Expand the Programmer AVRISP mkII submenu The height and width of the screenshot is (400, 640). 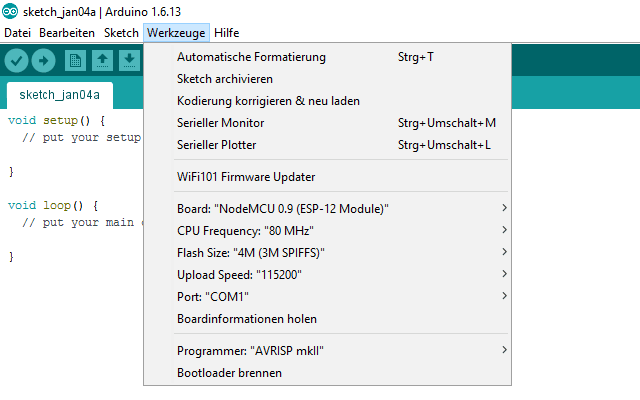coord(327,351)
